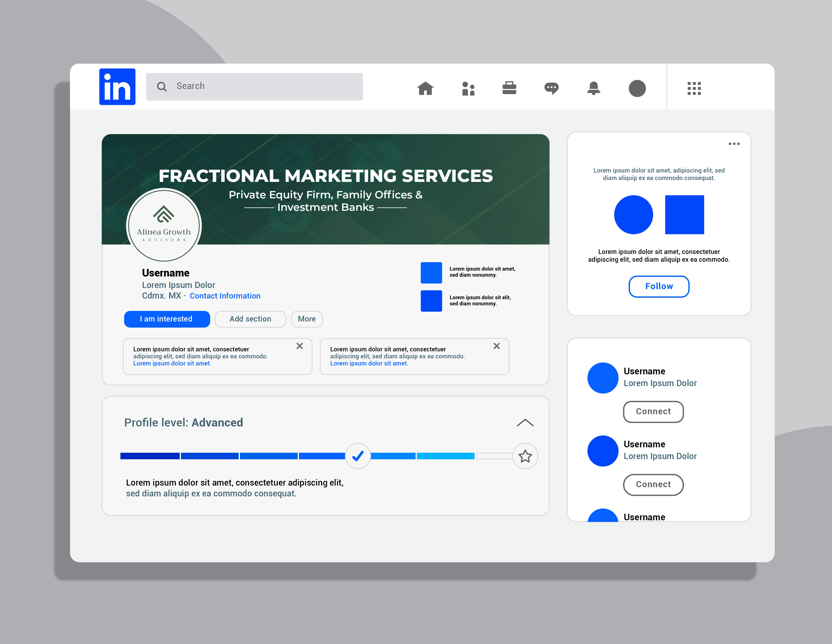Open the Messaging speech bubble icon
The height and width of the screenshot is (644, 832).
click(551, 88)
